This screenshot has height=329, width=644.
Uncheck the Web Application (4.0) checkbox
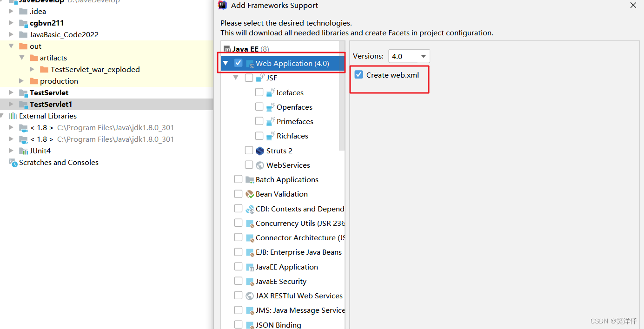pos(239,63)
